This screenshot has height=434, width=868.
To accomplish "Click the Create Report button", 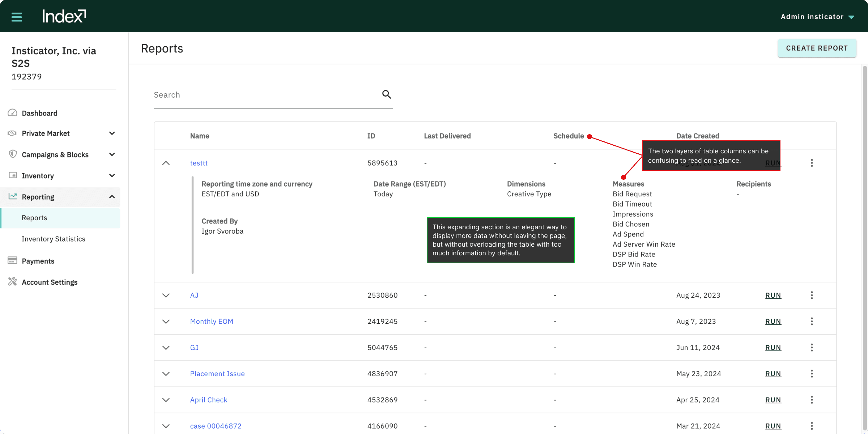I will [x=817, y=48].
